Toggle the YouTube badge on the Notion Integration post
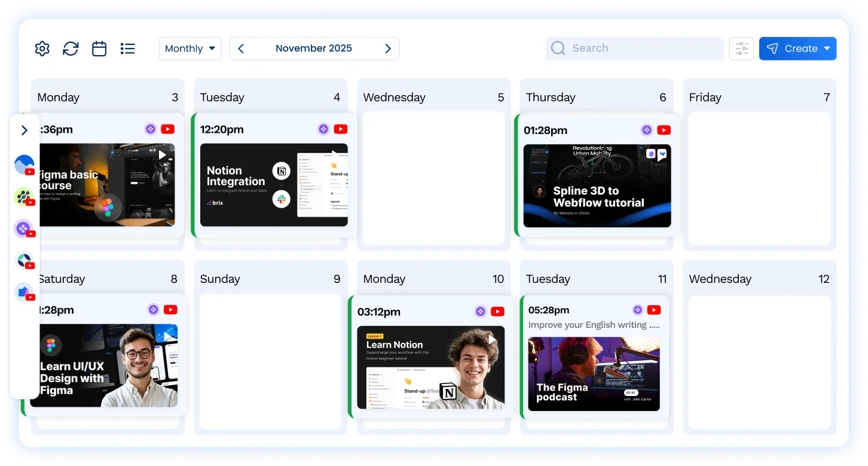This screenshot has width=868, height=466. (340, 129)
